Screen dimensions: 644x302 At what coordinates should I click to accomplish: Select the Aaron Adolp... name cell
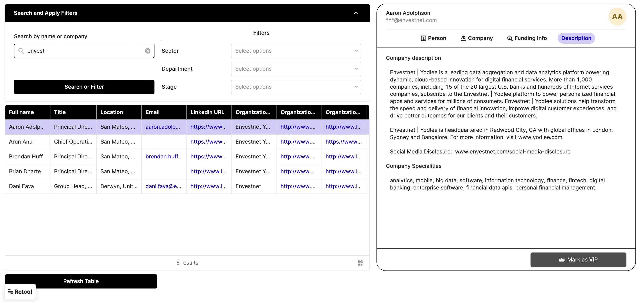point(27,127)
